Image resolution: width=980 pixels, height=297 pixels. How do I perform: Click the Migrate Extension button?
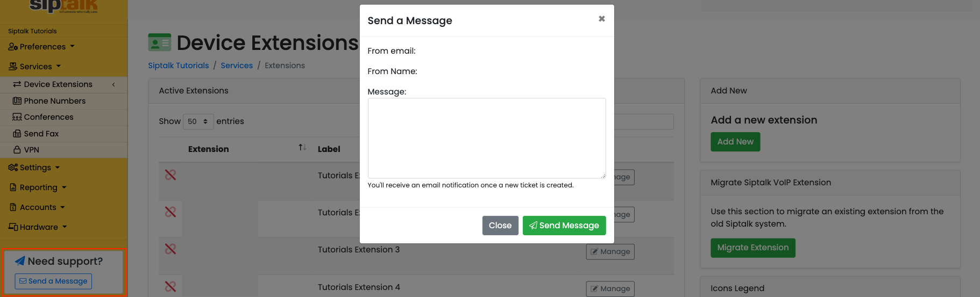coord(753,248)
